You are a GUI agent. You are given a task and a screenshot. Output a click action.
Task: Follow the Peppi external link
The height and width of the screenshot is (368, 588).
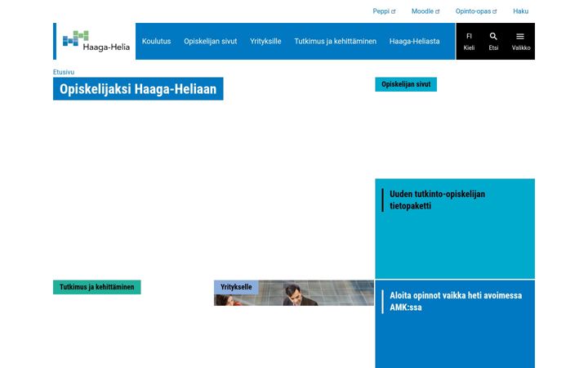384,11
